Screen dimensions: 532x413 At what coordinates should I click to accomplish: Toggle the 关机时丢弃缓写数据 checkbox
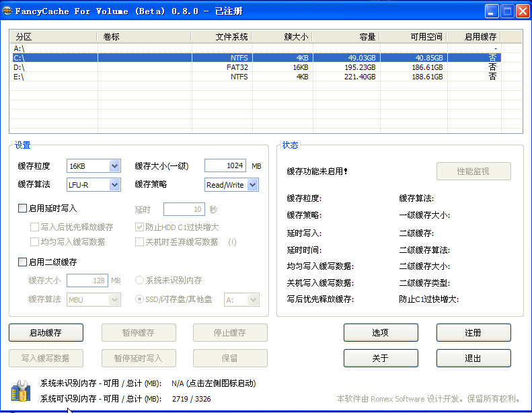coord(139,241)
